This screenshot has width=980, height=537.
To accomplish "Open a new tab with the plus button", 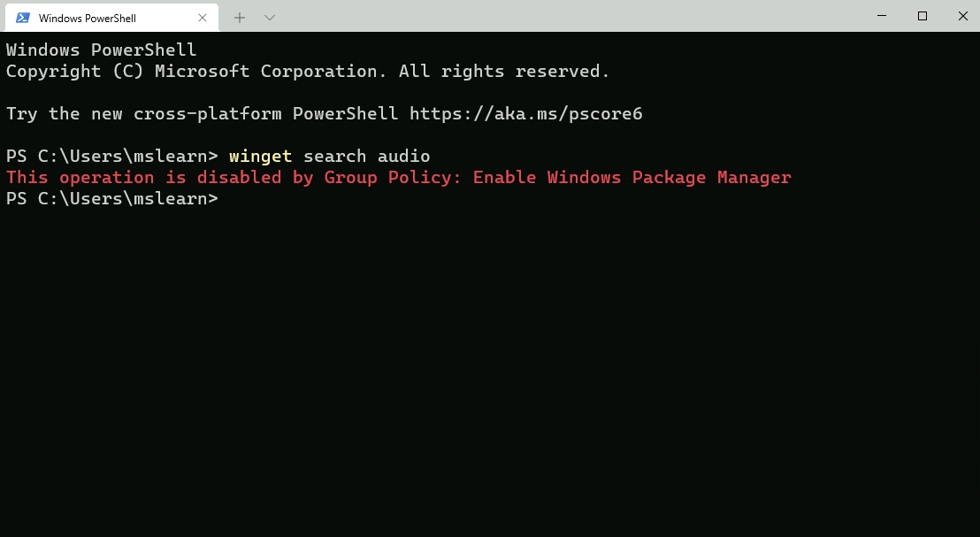I will point(239,17).
